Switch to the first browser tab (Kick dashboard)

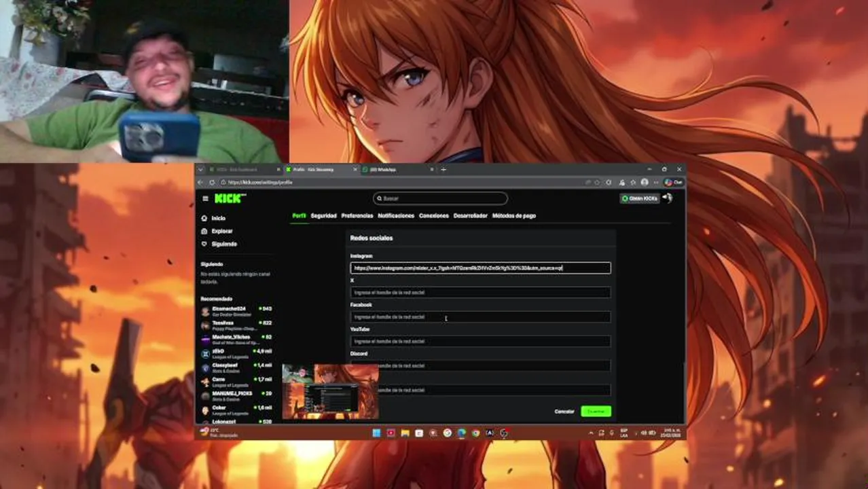tap(245, 169)
